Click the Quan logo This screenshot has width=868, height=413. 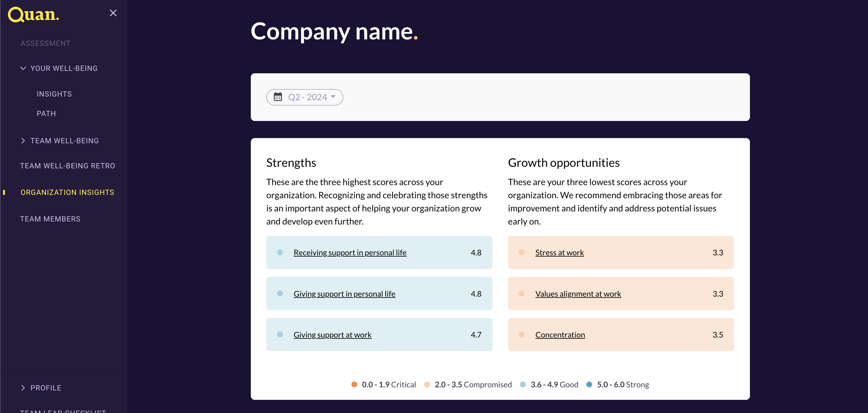click(33, 14)
